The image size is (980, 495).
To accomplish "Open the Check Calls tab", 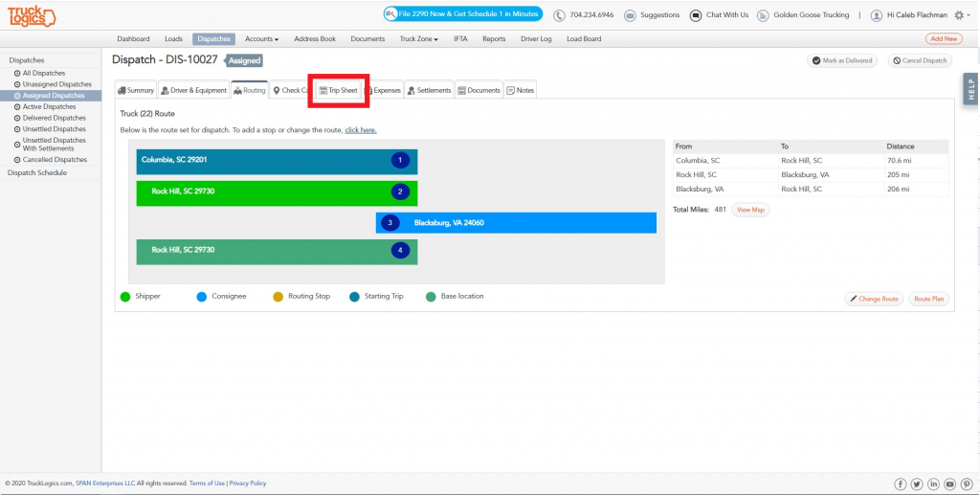I will pyautogui.click(x=291, y=90).
